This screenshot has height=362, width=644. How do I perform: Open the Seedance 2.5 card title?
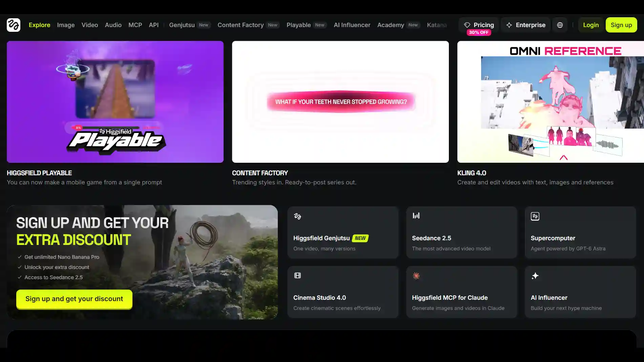432,238
